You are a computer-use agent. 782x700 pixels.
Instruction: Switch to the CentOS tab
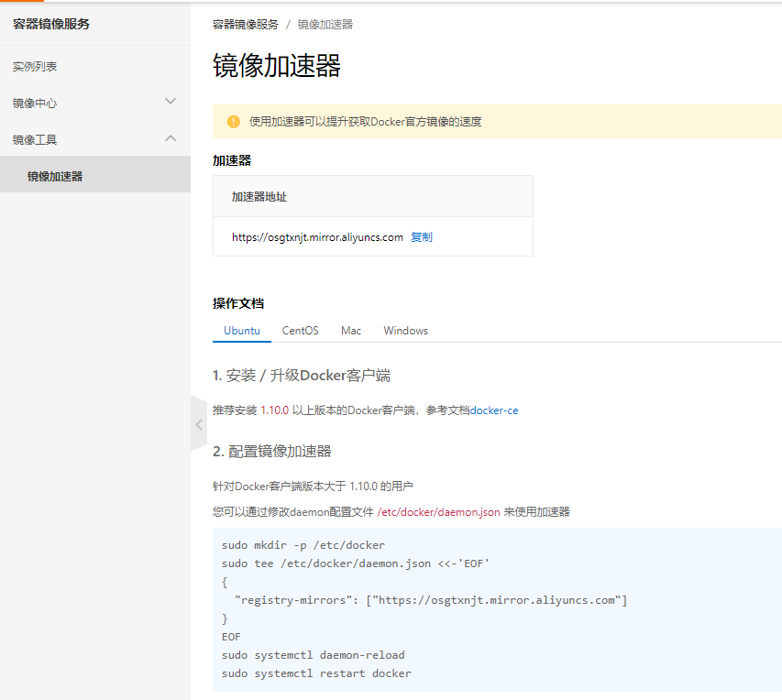pyautogui.click(x=300, y=331)
